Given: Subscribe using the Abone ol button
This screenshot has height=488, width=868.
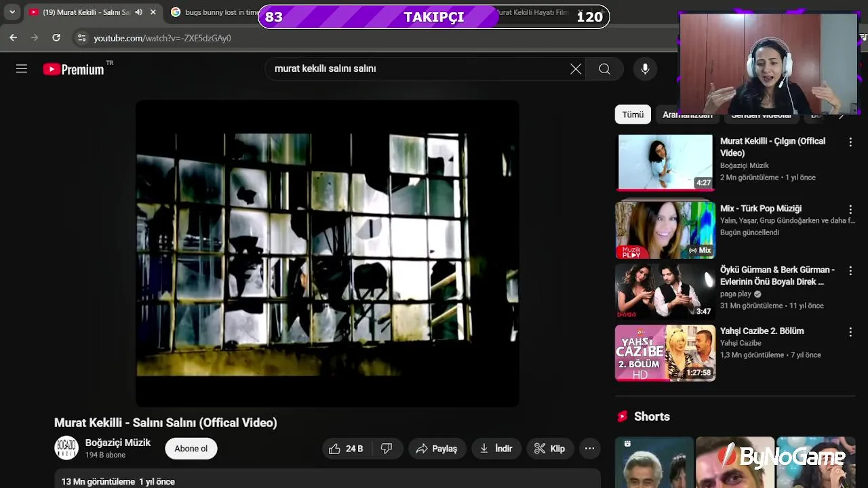Looking at the screenshot, I should [x=191, y=449].
